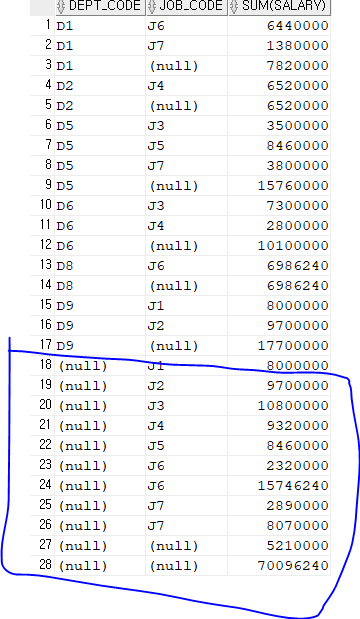Click J1 job code in row 15
Image resolution: width=360 pixels, height=619 pixels.
pyautogui.click(x=156, y=306)
